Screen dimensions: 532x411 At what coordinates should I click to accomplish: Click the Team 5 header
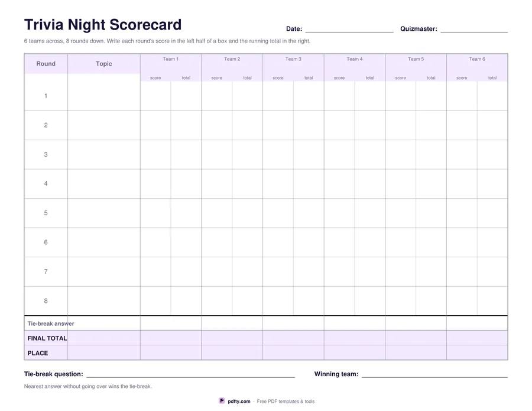416,59
